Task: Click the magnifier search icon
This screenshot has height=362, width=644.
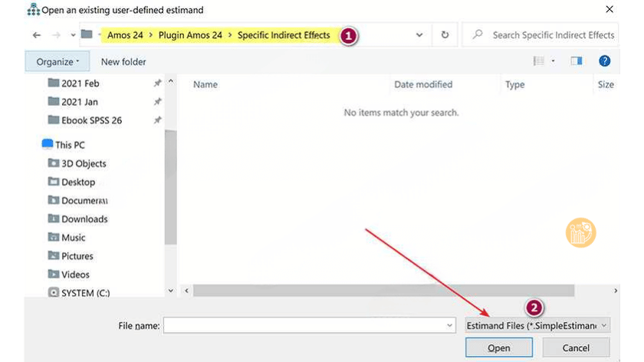Action: (477, 35)
